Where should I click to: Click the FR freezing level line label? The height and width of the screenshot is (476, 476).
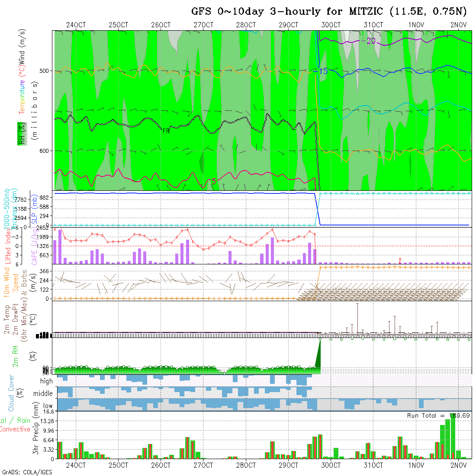click(166, 130)
